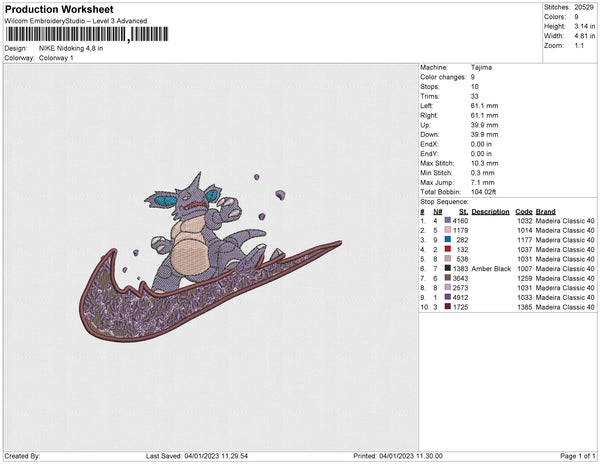Click the red swatch for stop 4
The width and height of the screenshot is (600, 464).
click(448, 249)
